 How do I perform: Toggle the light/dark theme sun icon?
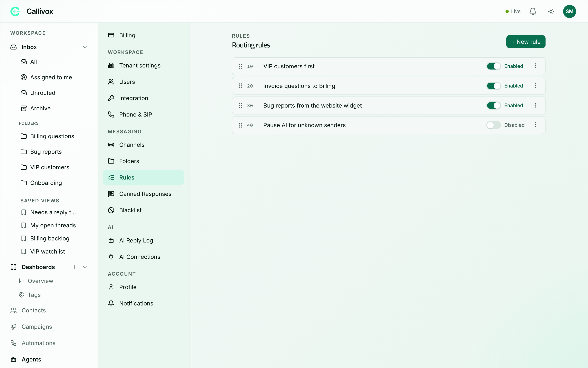[x=551, y=11]
